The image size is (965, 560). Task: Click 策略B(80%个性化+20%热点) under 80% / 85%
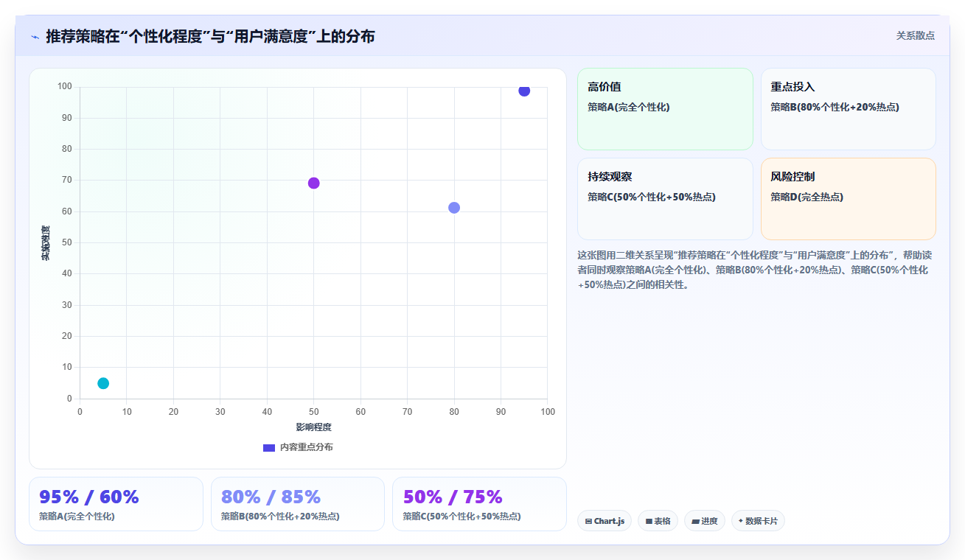(x=280, y=517)
